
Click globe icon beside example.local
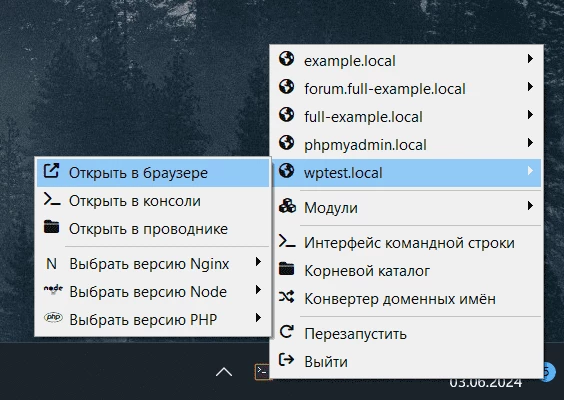tap(286, 59)
